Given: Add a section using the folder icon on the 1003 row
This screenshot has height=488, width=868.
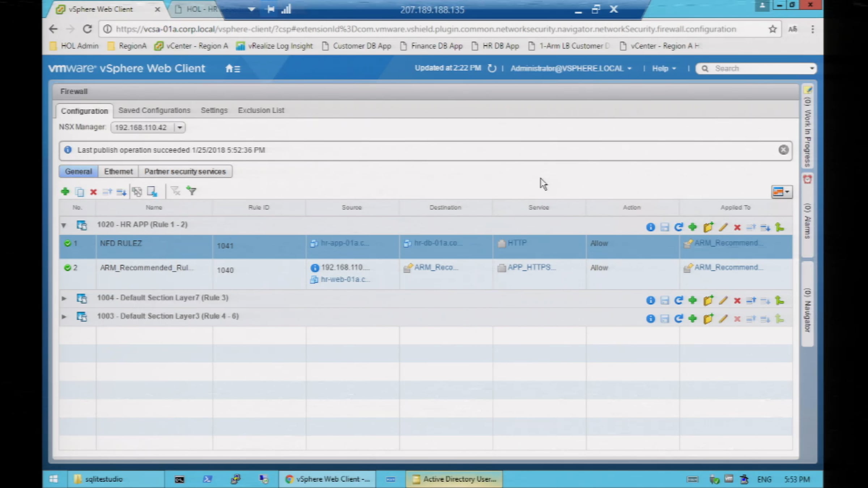Looking at the screenshot, I should click(x=708, y=318).
